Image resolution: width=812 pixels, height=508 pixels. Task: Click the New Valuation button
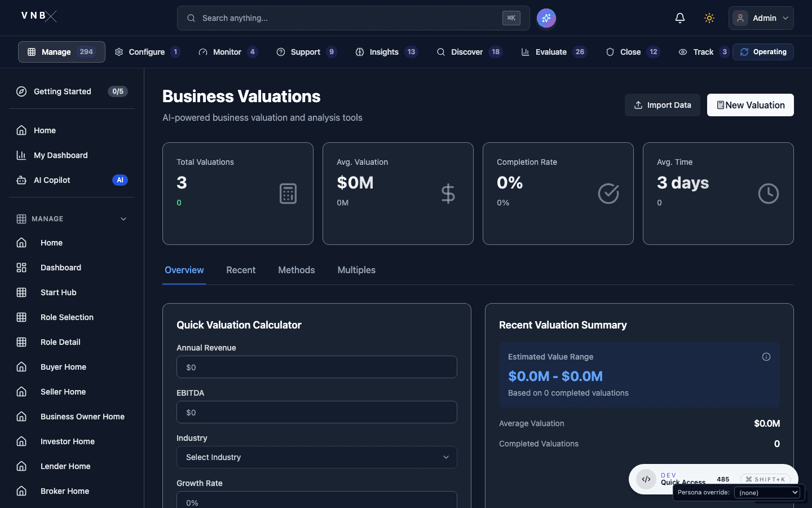tap(750, 105)
